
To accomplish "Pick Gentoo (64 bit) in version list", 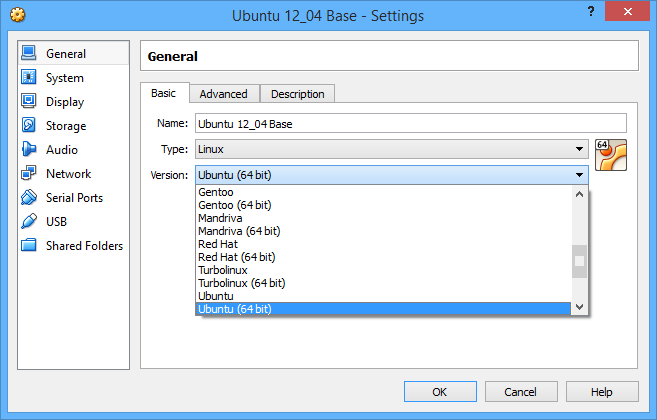I will coord(234,205).
